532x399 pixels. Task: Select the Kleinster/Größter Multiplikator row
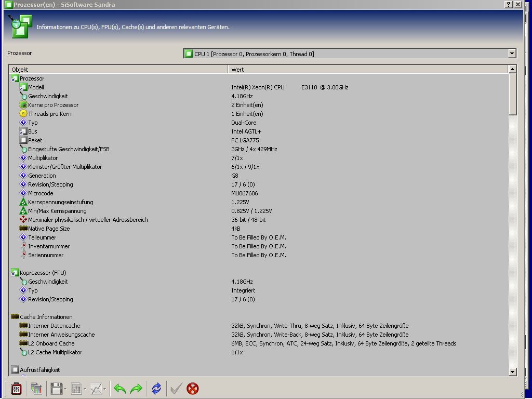coord(259,167)
